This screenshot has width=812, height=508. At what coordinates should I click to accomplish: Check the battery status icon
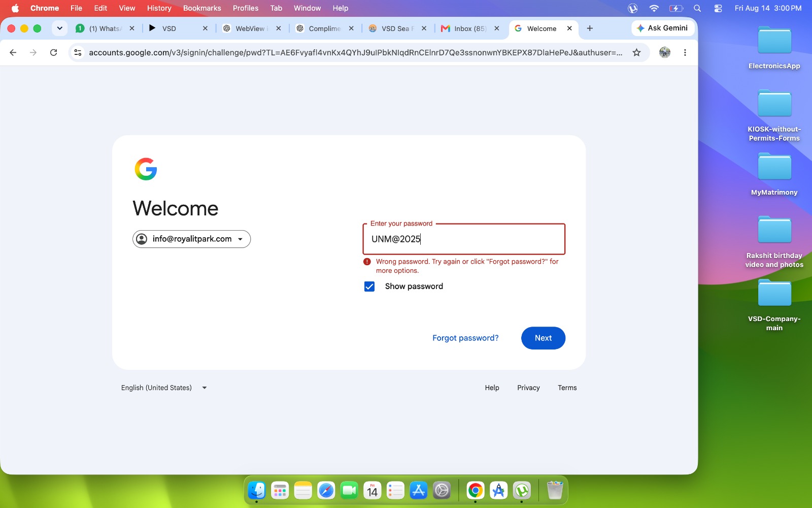point(676,8)
